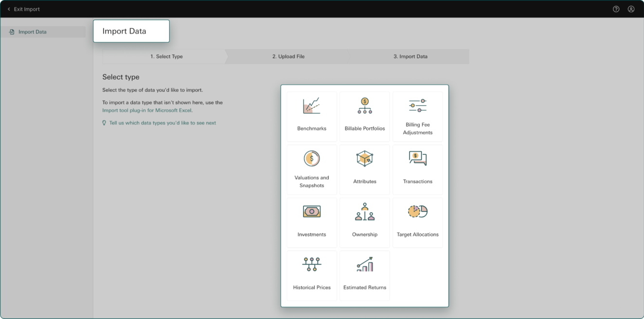The width and height of the screenshot is (644, 319).
Task: Go to the 1. Select Type step
Action: [166, 56]
